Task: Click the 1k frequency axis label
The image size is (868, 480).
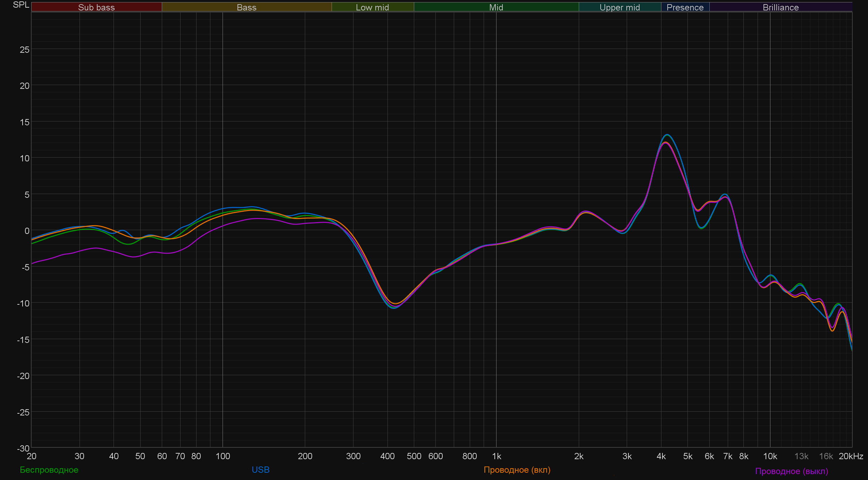Action: click(496, 456)
